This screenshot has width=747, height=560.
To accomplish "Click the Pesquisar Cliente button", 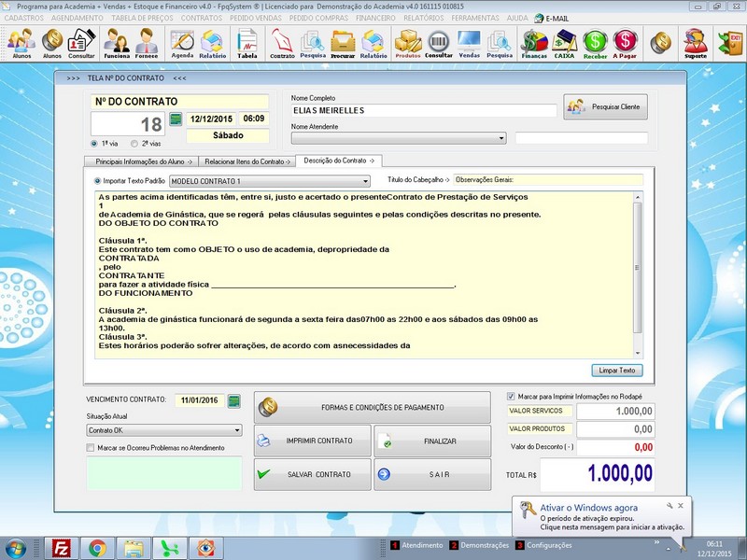I will click(x=605, y=106).
